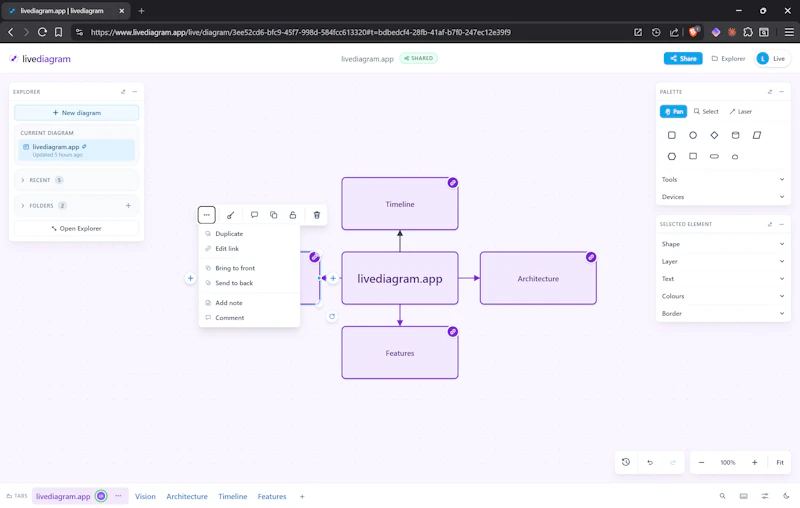Add connected node with left plus handle
The width and height of the screenshot is (800, 508).
pyautogui.click(x=190, y=278)
